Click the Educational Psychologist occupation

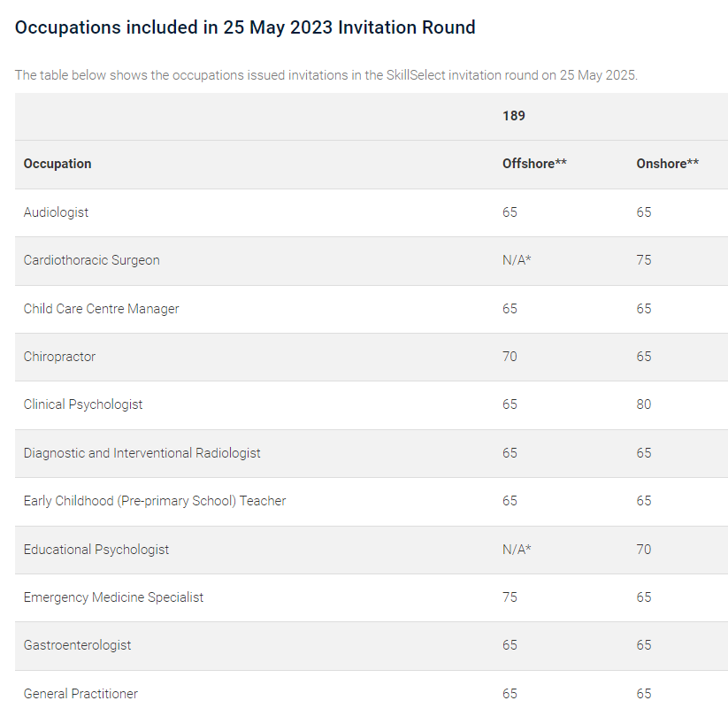tap(96, 550)
